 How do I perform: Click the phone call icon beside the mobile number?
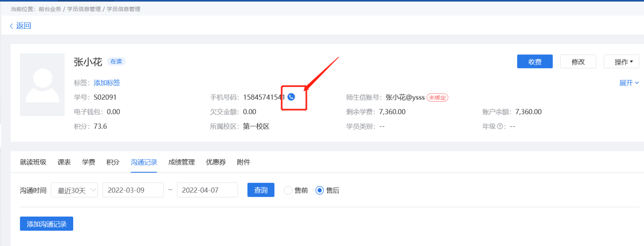tap(291, 97)
